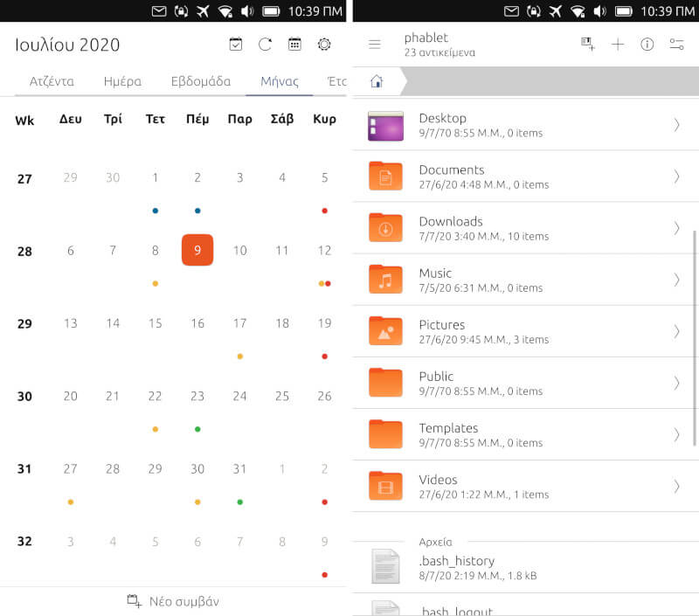Click the calendar sync refresh icon
The image size is (699, 616).
(265, 45)
